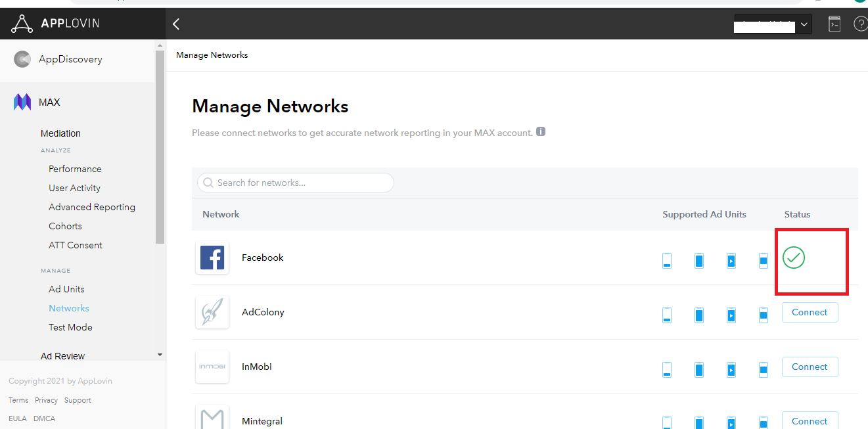Open the console icon in header
The height and width of the screenshot is (429, 868).
pyautogui.click(x=834, y=24)
